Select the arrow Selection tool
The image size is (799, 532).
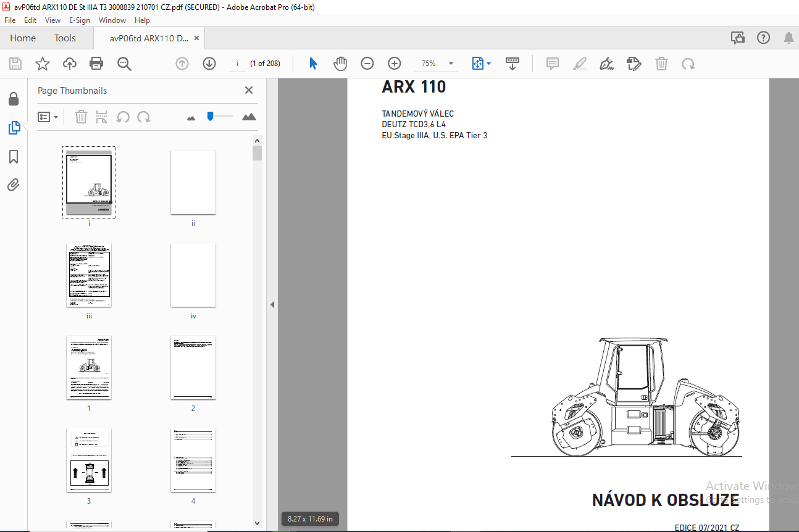(x=313, y=64)
